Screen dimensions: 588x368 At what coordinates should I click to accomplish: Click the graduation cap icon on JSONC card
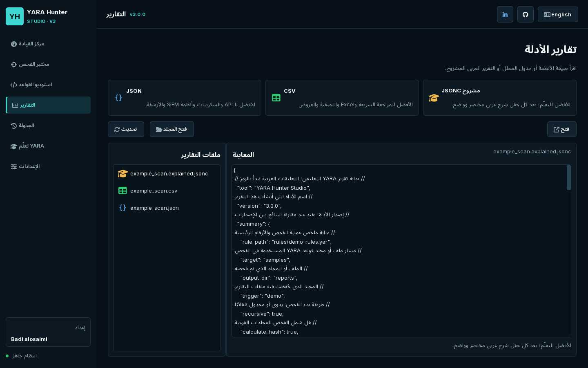pyautogui.click(x=434, y=98)
